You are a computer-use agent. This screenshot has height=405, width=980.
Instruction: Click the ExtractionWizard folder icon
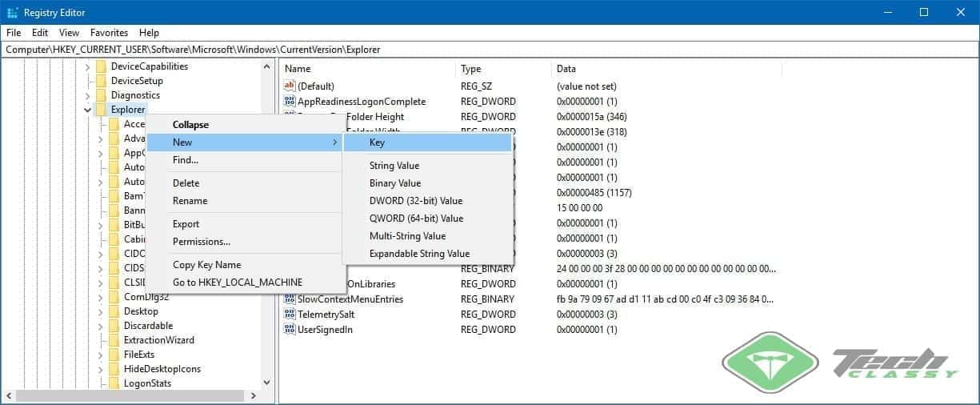pyautogui.click(x=114, y=340)
